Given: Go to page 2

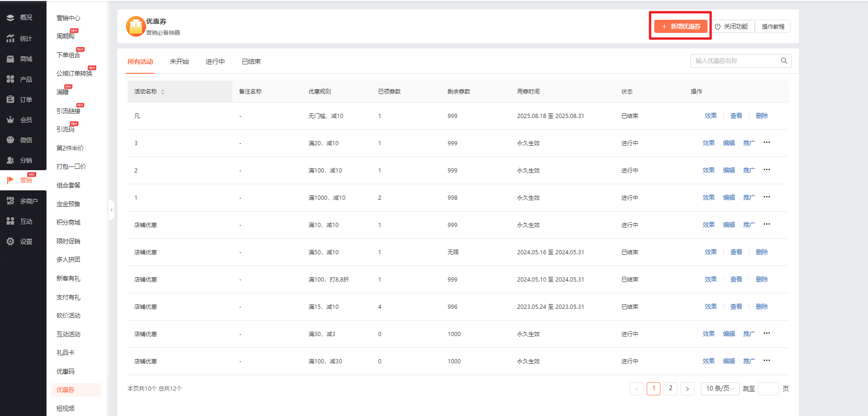Looking at the screenshot, I should [x=670, y=388].
